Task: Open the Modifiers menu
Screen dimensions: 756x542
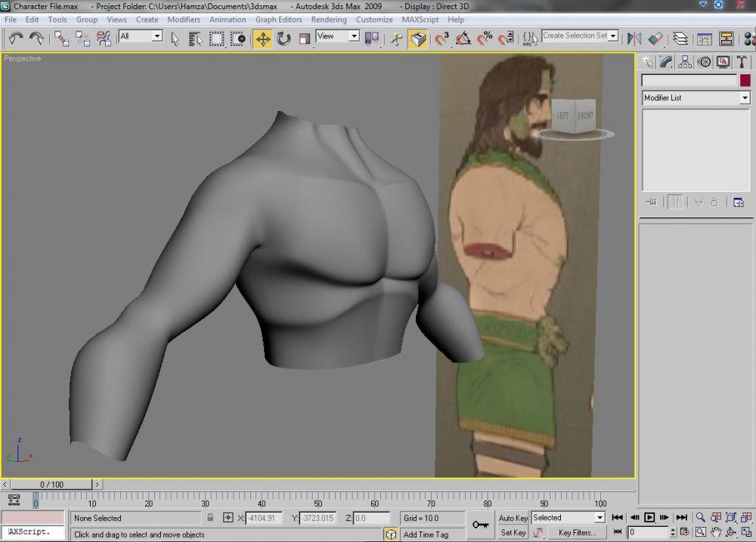Action: pos(184,20)
